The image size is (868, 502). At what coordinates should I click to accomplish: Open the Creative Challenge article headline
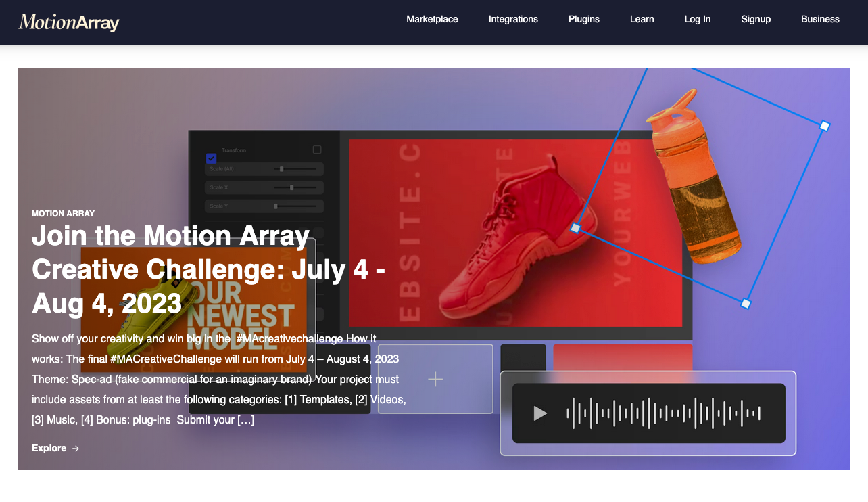tap(209, 269)
